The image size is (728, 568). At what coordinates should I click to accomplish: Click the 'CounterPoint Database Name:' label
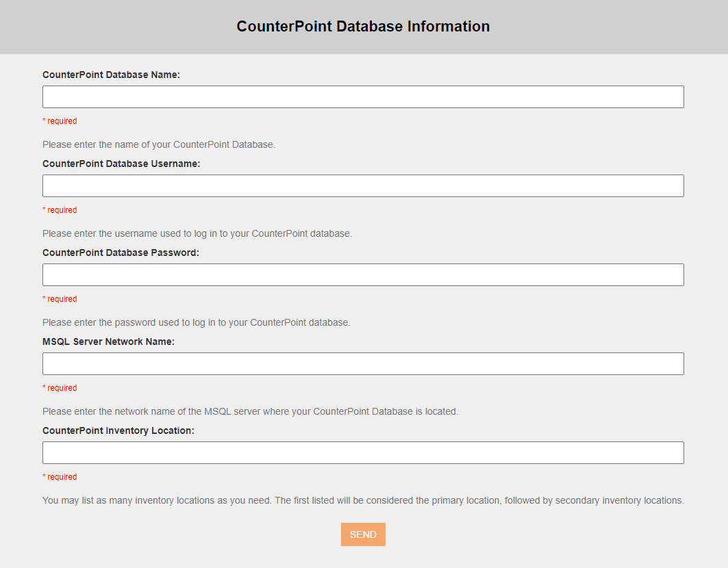click(x=112, y=75)
